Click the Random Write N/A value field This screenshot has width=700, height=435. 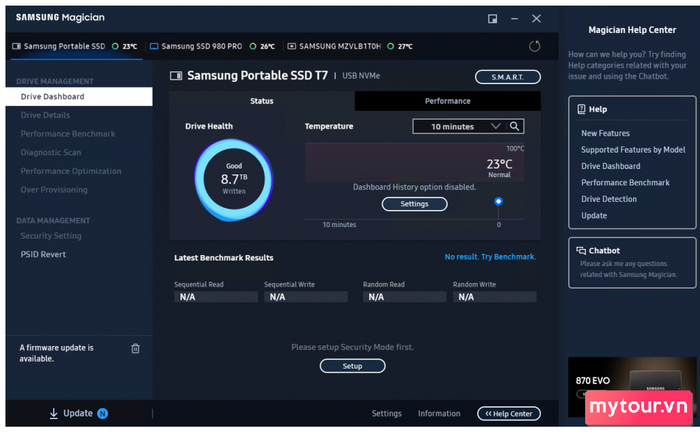(495, 297)
